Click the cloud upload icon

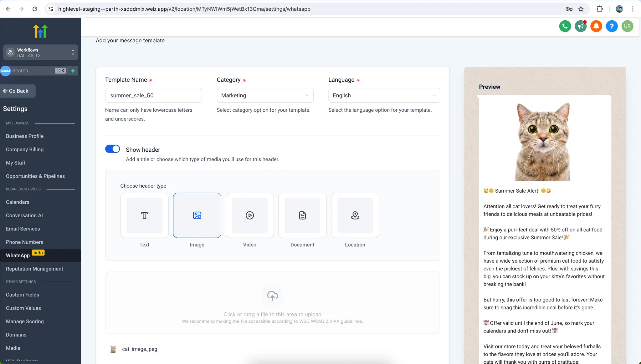pyautogui.click(x=272, y=296)
